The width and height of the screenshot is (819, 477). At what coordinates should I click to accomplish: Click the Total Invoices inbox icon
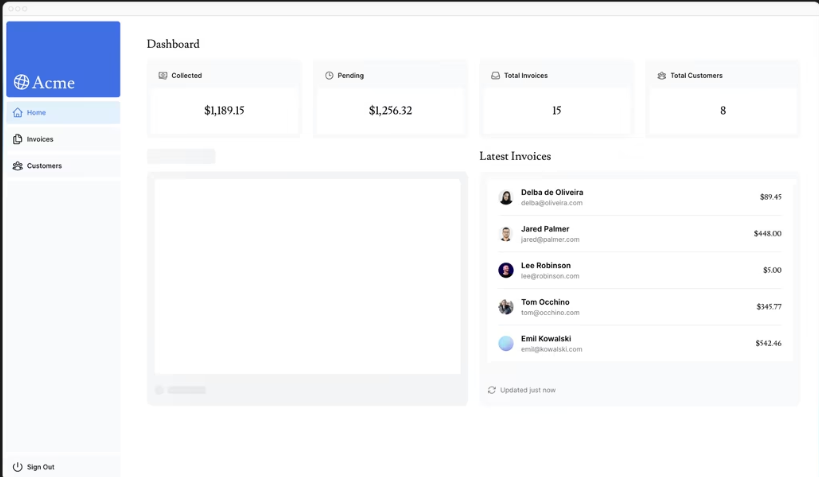click(x=495, y=75)
